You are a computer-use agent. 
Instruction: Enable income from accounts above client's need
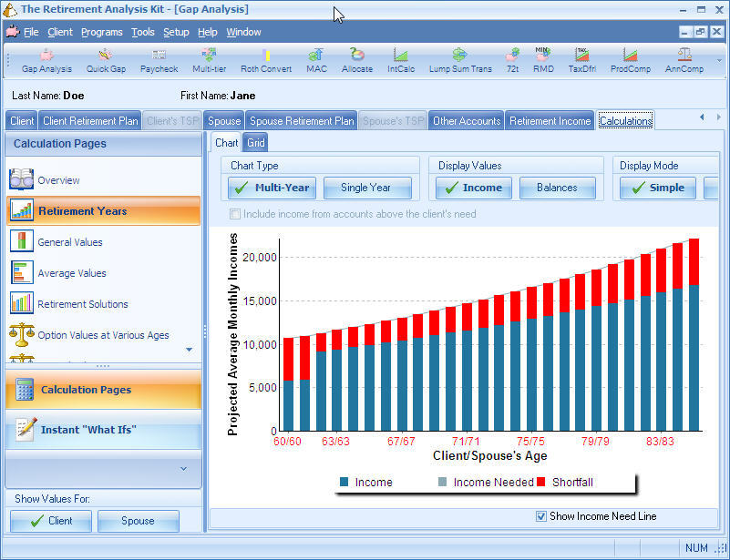click(x=235, y=214)
